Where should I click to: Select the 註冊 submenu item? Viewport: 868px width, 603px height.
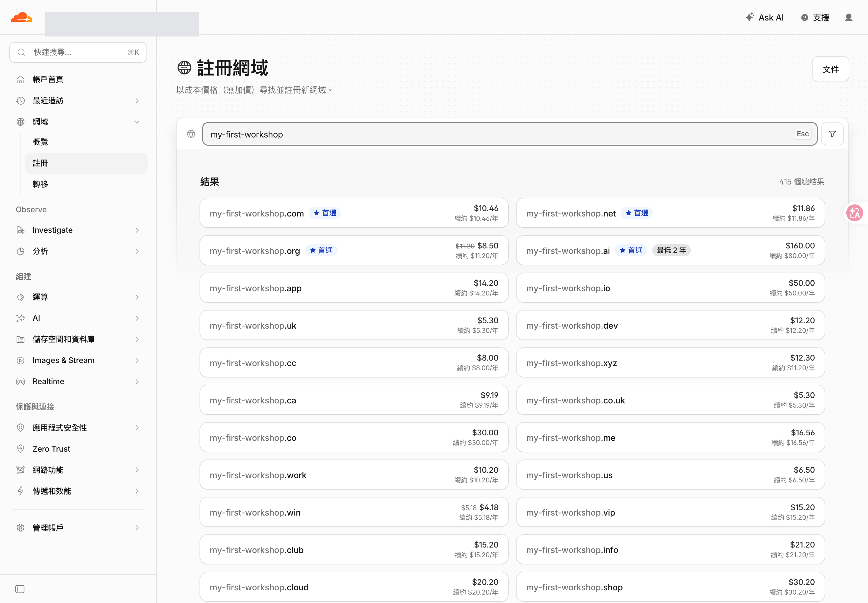click(x=86, y=163)
